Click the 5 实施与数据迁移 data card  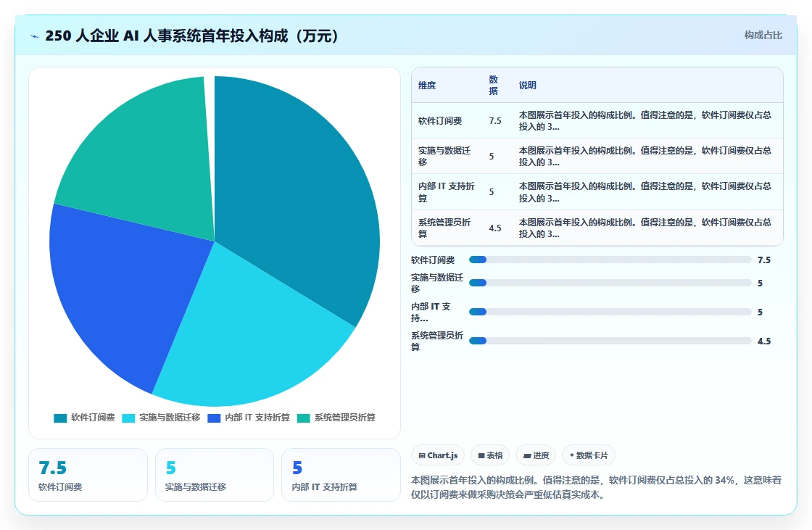pos(215,475)
